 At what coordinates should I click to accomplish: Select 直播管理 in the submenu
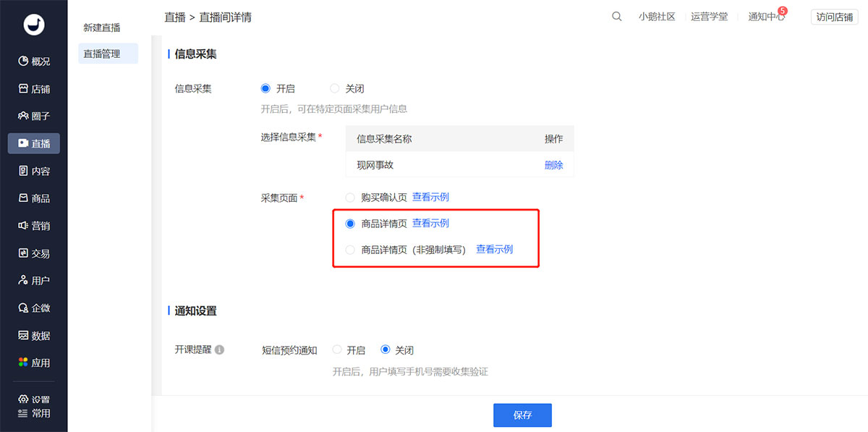point(102,54)
